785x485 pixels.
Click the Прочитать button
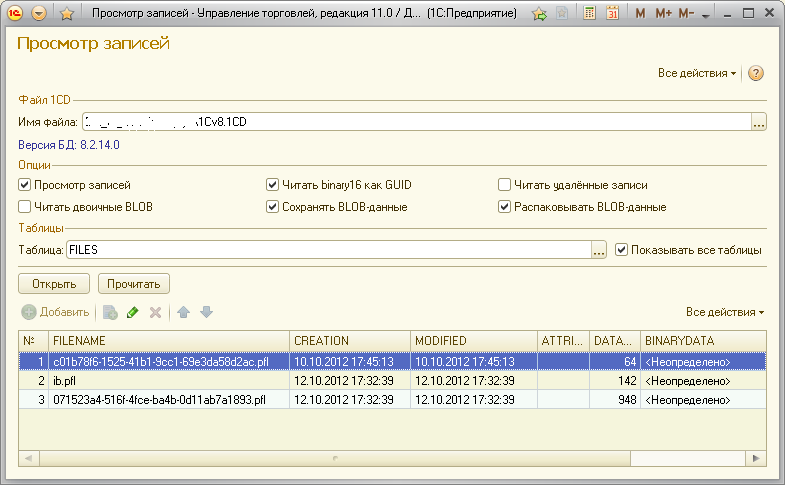coord(134,284)
